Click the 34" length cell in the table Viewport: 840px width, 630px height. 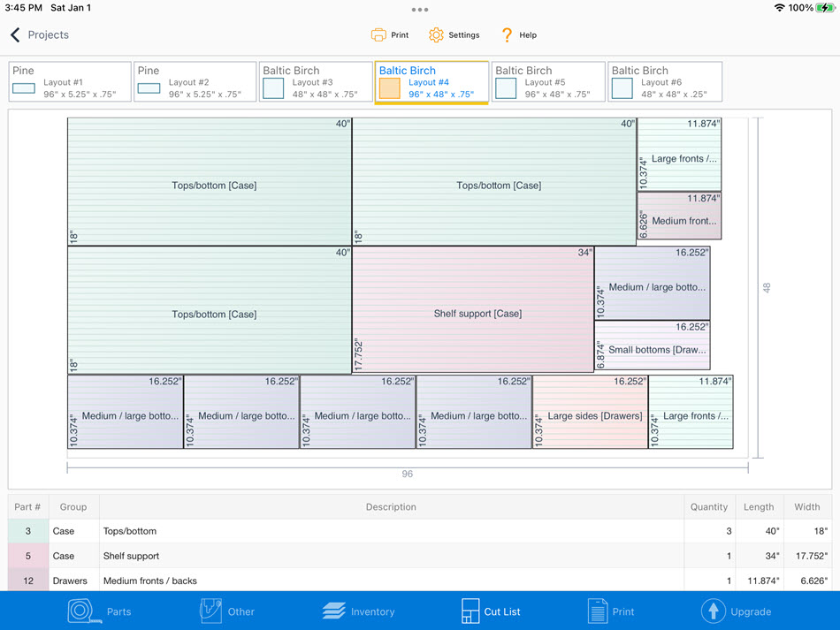[759, 556]
